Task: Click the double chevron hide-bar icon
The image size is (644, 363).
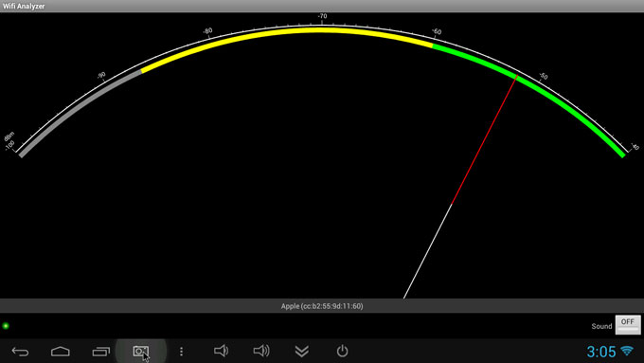Action: tap(302, 351)
